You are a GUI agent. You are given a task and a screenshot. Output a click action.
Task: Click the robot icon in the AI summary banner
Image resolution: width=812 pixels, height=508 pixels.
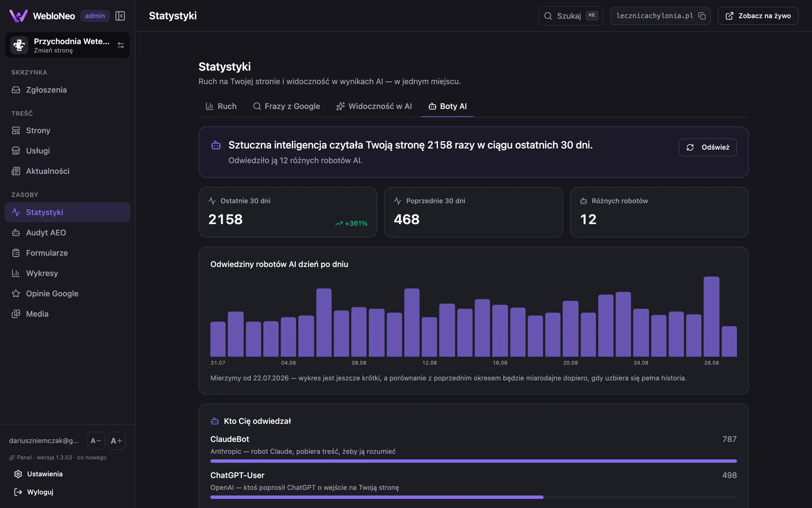216,145
